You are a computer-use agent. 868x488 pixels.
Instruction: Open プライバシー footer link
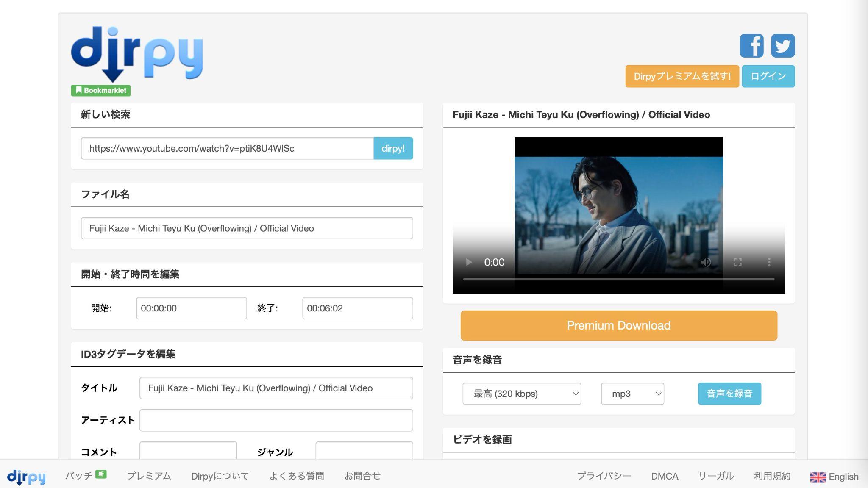604,476
